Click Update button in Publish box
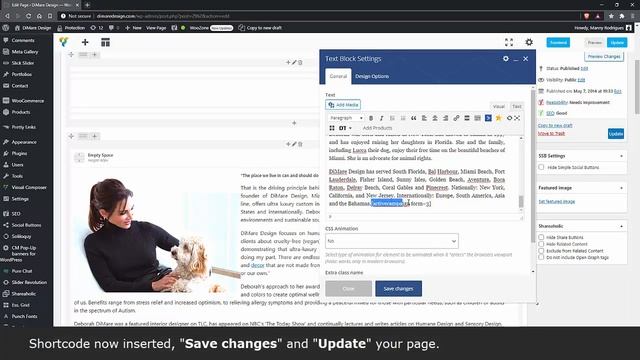 (x=616, y=133)
